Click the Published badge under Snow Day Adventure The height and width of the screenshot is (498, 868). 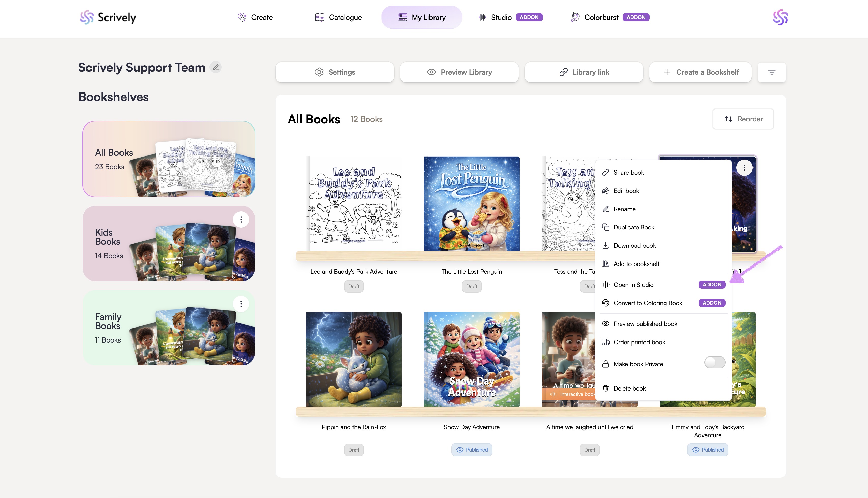472,450
